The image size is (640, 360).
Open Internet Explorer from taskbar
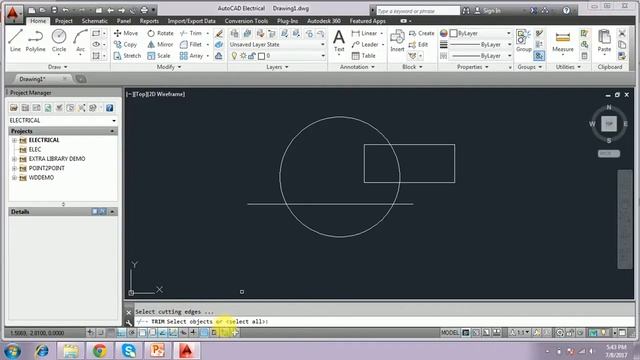pos(42,351)
